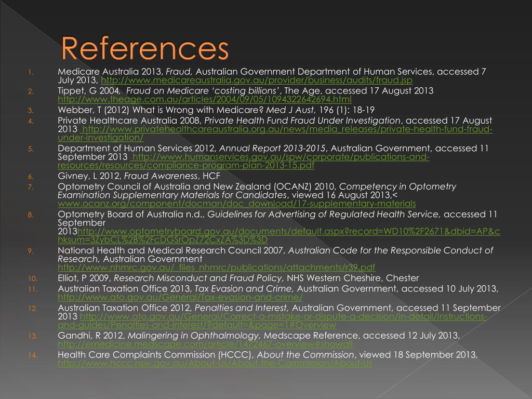Viewport: 532px width, 399px height.
Task: Open the theage.com.au article link
Action: pos(205,99)
